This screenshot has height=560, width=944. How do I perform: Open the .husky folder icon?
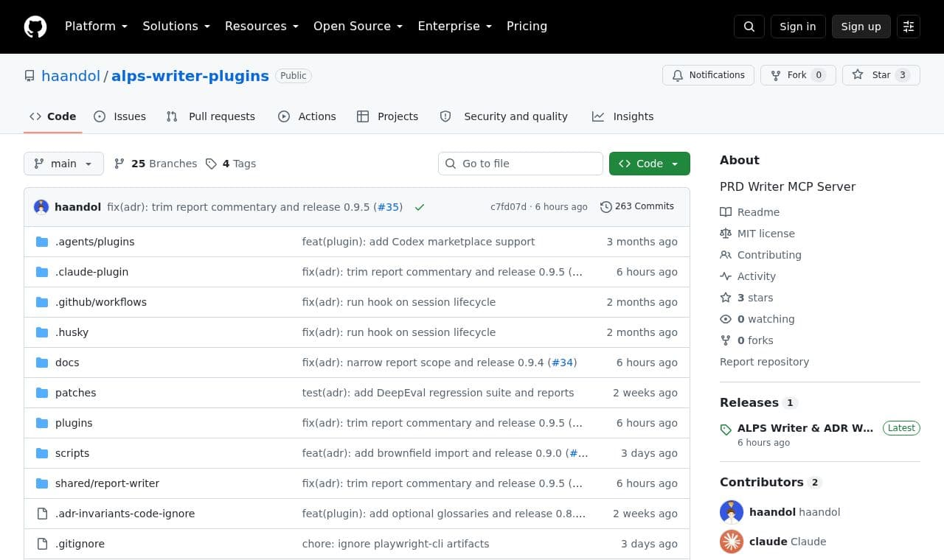point(42,332)
